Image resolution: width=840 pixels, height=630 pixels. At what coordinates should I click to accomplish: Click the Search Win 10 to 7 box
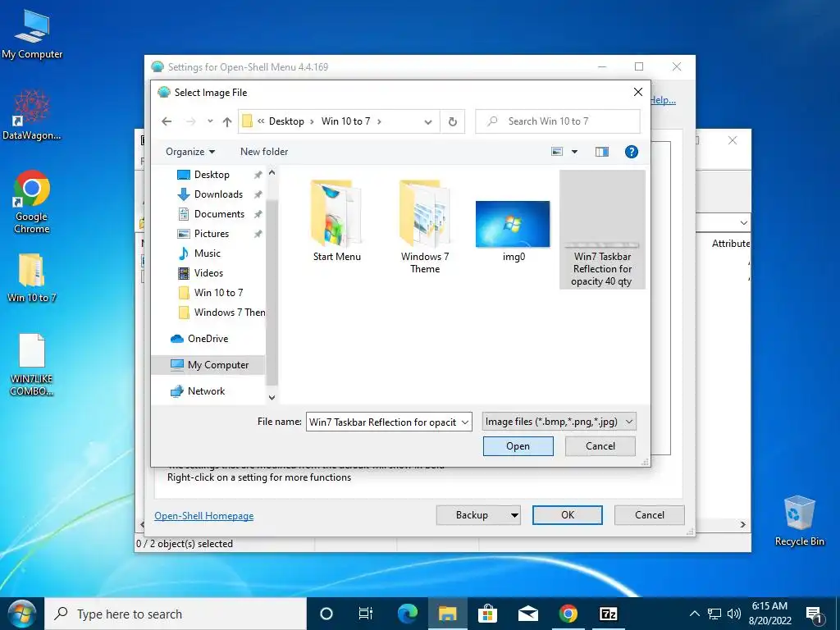(x=558, y=121)
